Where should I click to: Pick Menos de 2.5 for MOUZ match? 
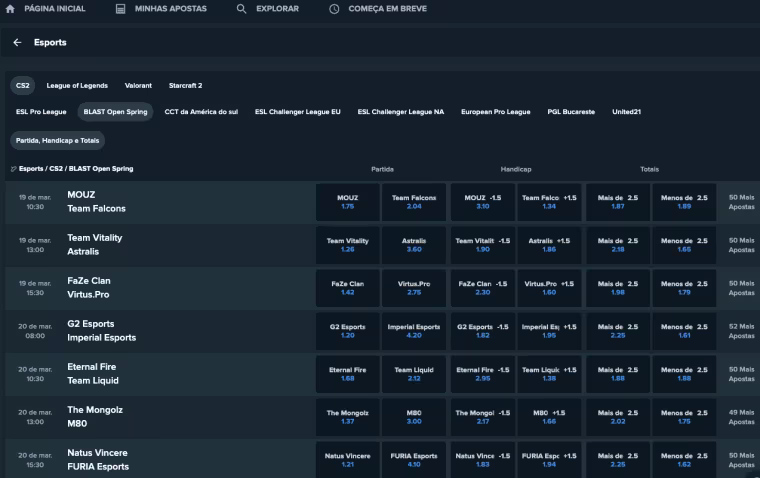click(x=684, y=202)
